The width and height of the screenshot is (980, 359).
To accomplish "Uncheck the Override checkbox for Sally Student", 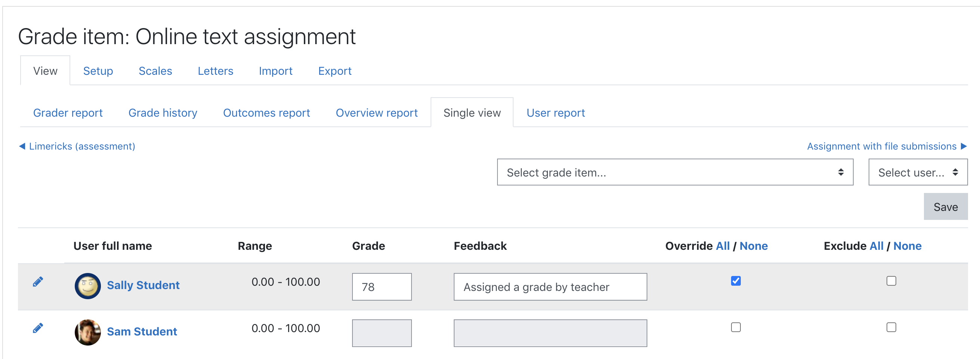I will click(x=736, y=281).
